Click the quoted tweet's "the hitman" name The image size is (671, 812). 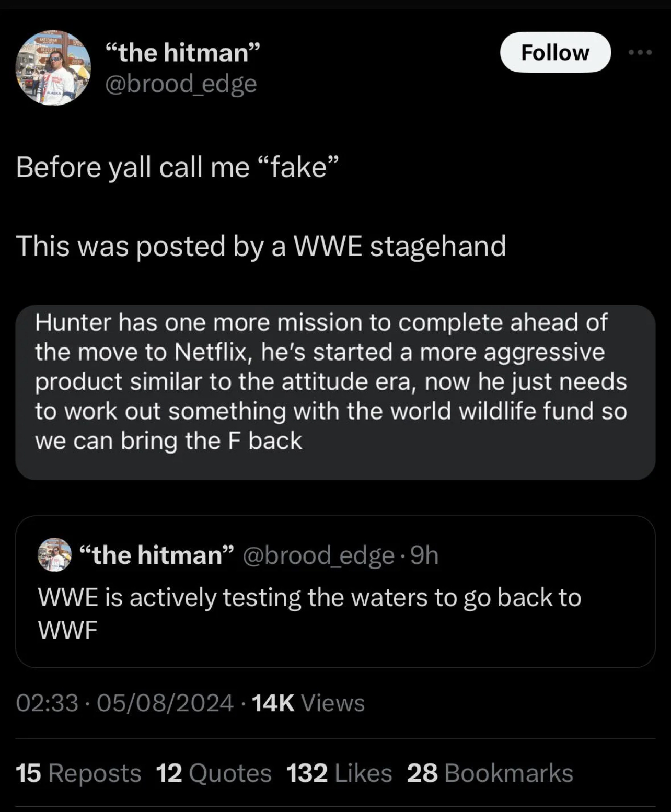(156, 555)
